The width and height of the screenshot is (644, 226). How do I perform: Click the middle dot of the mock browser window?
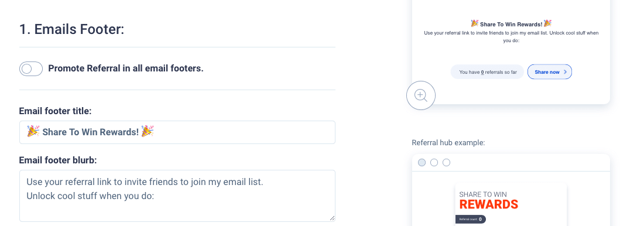click(x=434, y=163)
